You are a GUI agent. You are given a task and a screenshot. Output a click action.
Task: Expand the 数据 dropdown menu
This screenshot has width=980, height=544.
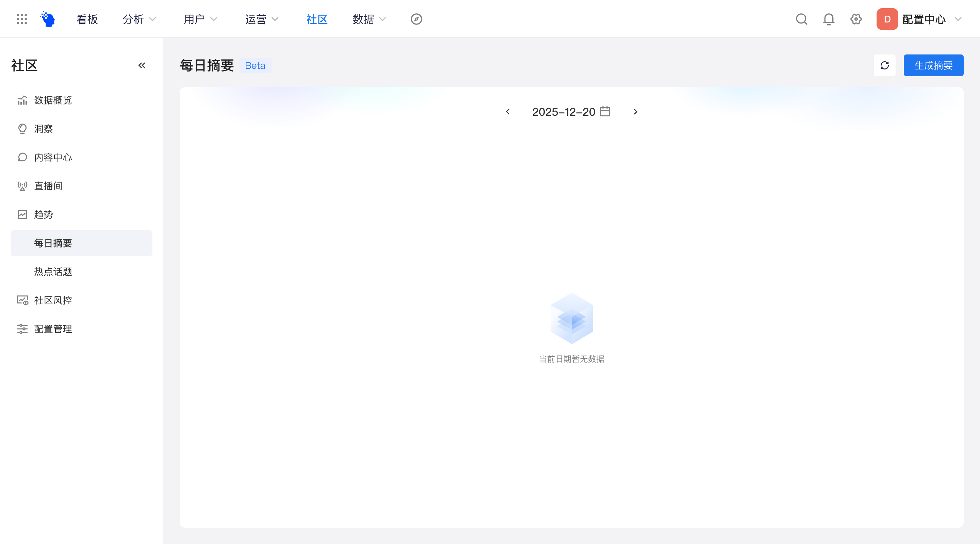pyautogui.click(x=370, y=19)
